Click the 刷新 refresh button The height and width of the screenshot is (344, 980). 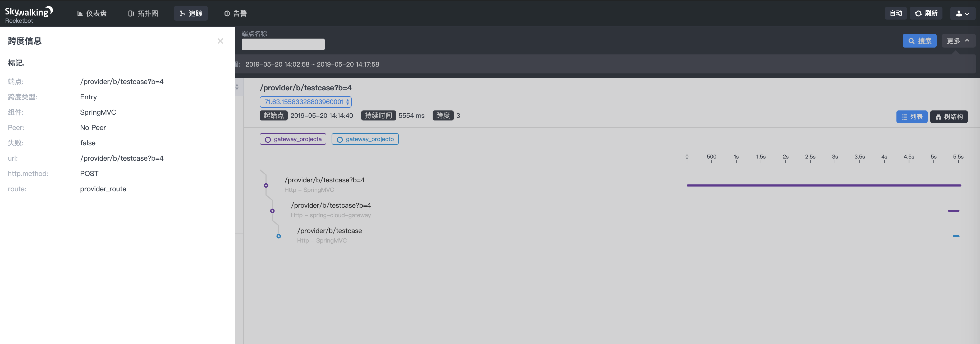926,13
